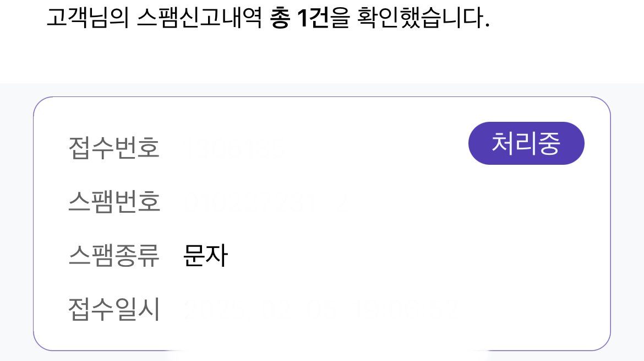Click the 접수일시 label

(x=114, y=310)
